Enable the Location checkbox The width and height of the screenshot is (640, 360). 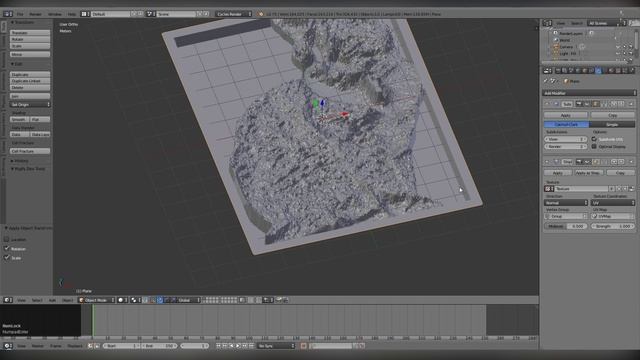point(7,239)
